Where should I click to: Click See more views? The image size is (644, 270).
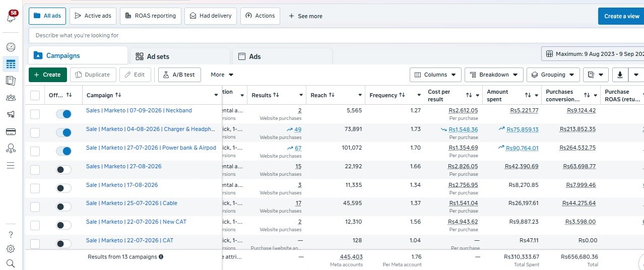(305, 16)
